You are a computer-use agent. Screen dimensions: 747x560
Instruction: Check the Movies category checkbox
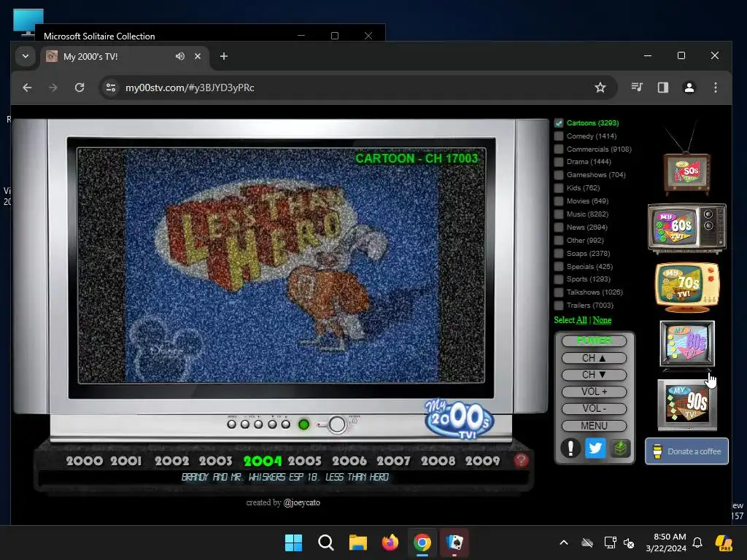coord(559,201)
